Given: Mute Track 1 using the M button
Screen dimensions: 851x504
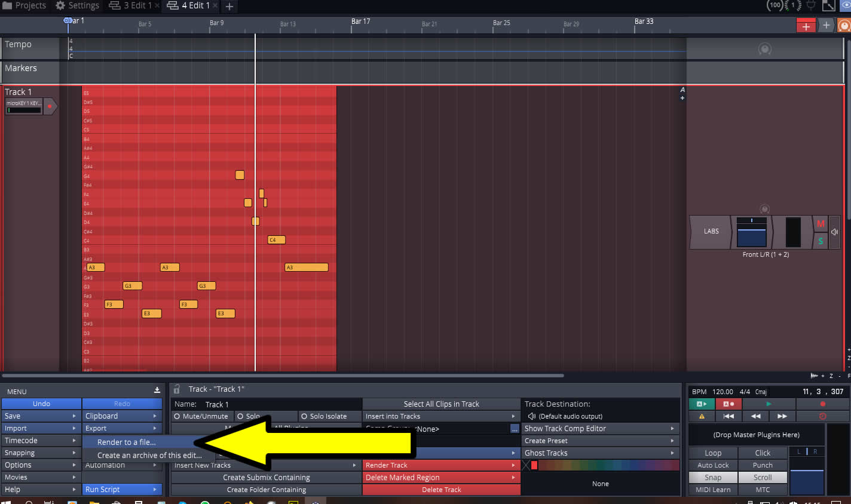Looking at the screenshot, I should tap(820, 224).
